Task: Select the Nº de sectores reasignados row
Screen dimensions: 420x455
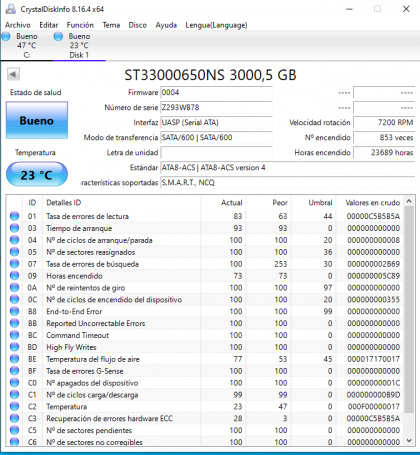Action: pos(205,252)
